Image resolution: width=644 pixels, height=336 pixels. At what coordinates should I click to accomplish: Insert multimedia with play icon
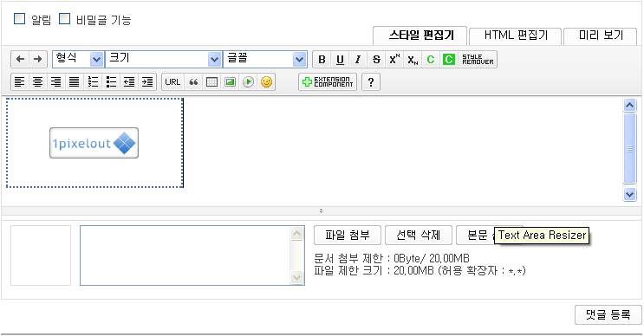point(248,81)
